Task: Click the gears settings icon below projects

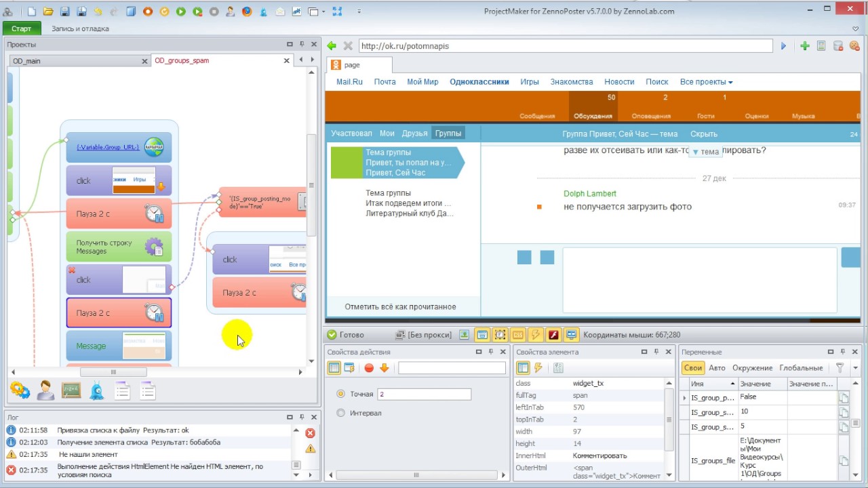Action: pos(20,390)
